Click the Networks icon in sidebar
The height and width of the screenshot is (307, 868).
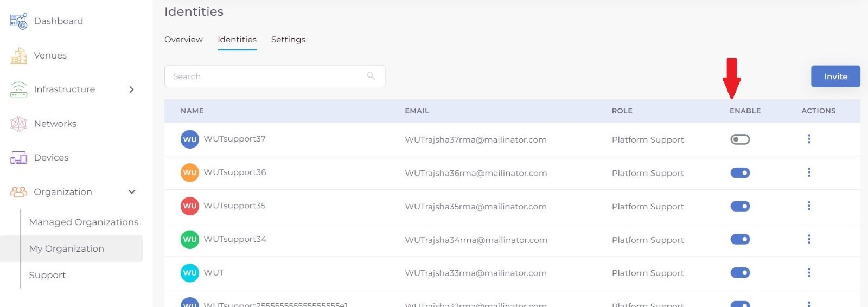(x=18, y=124)
